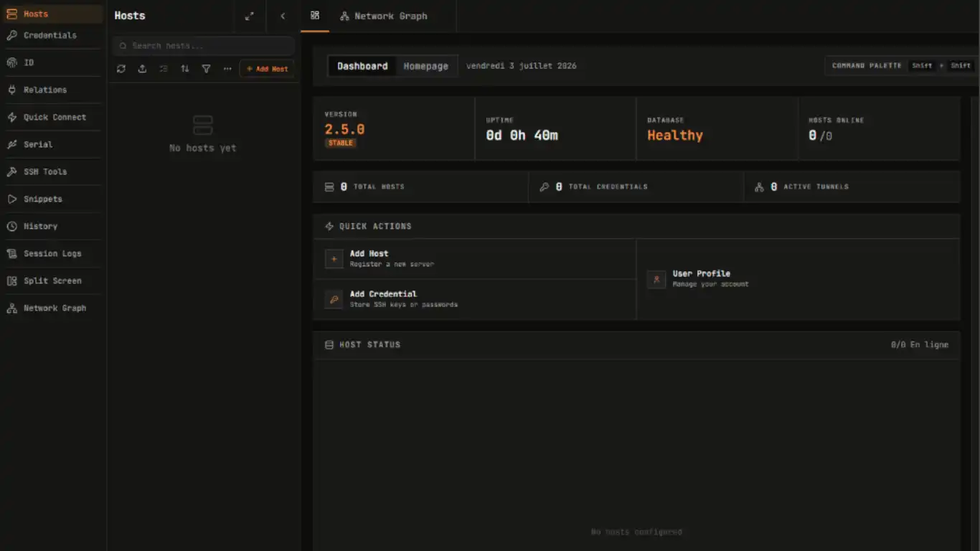Collapse the Hosts panel with left chevron
The height and width of the screenshot is (551, 980).
[283, 16]
